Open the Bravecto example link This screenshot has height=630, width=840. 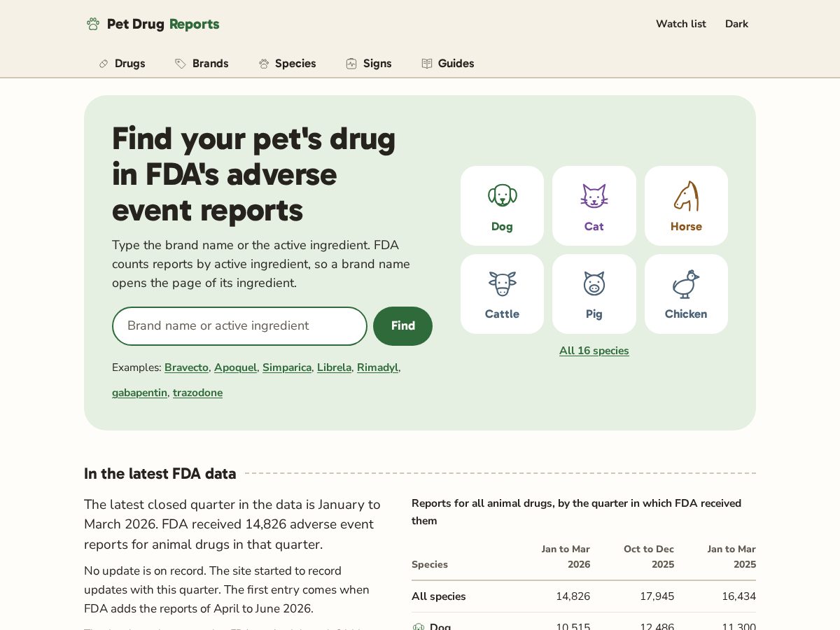point(186,367)
